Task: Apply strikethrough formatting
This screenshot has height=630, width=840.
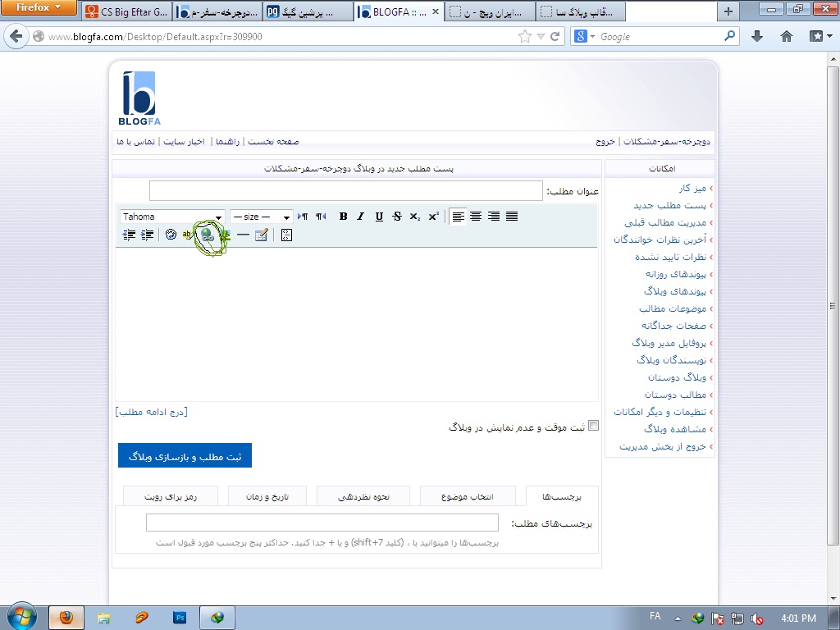Action: [397, 217]
